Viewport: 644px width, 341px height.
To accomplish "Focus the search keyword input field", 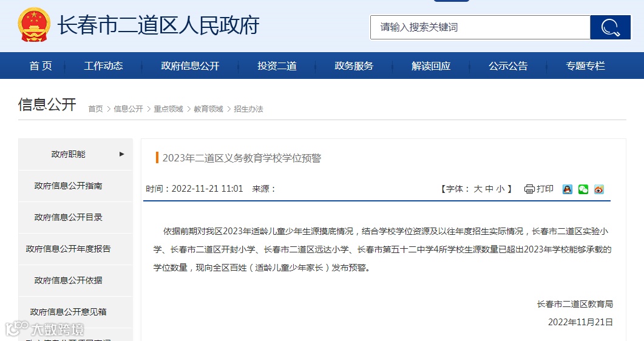I will (x=480, y=27).
